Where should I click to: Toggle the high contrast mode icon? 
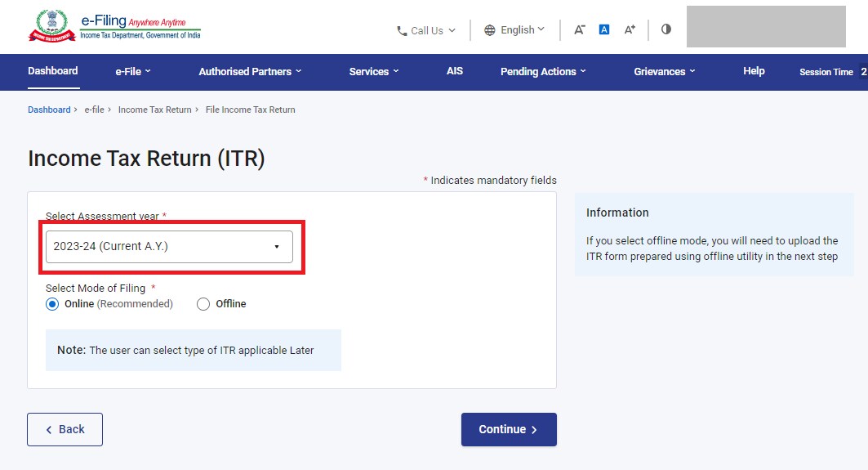[x=666, y=29]
